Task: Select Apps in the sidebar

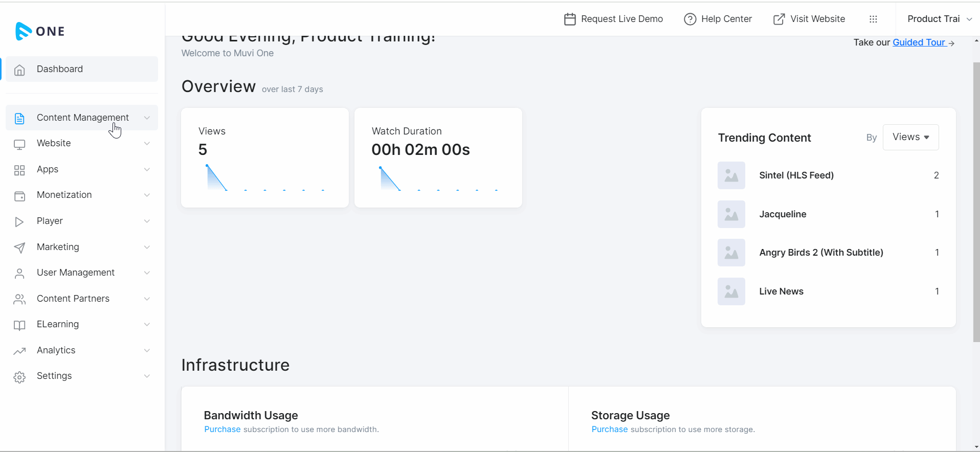Action: click(48, 169)
